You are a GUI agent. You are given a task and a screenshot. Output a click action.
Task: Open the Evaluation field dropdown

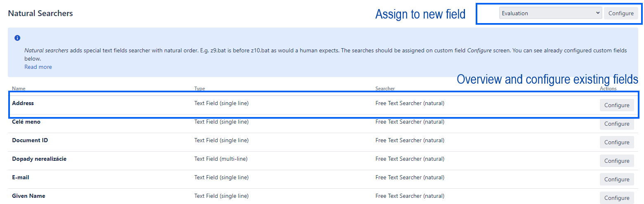click(550, 13)
